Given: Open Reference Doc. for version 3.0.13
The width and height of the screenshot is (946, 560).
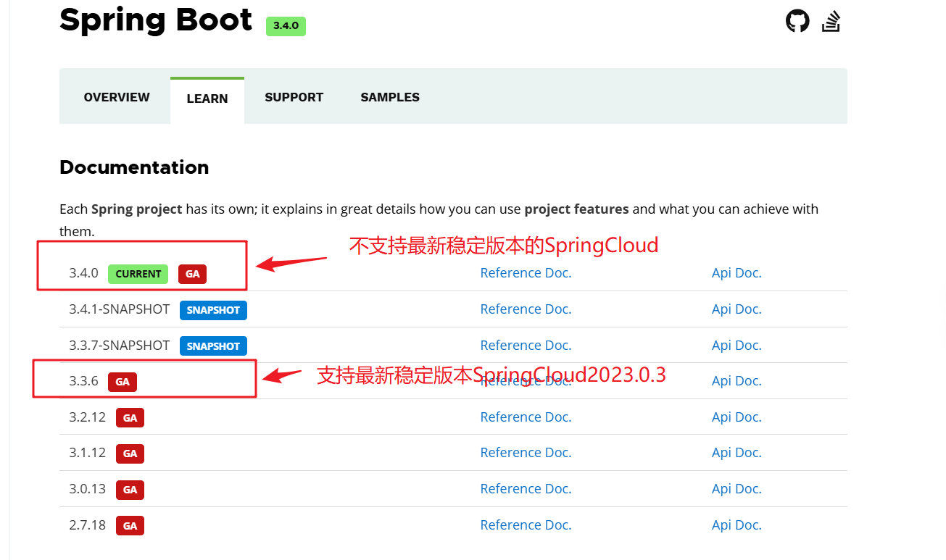Looking at the screenshot, I should (x=526, y=489).
